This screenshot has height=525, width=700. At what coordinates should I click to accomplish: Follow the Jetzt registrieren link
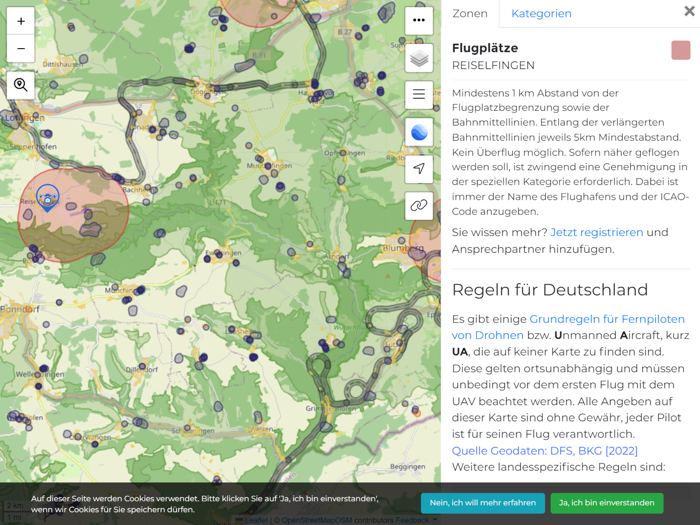(x=596, y=232)
